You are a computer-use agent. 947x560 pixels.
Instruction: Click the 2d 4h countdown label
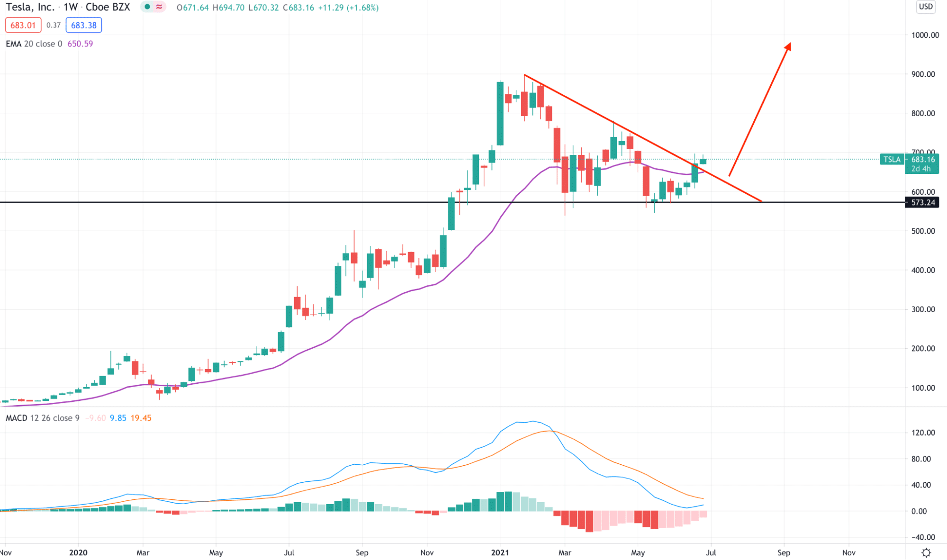point(921,169)
